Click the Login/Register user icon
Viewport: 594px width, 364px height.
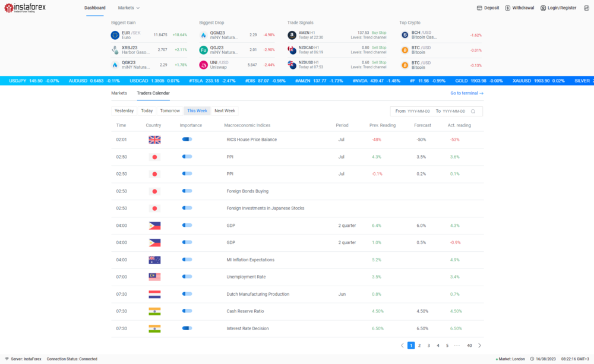[x=543, y=8]
